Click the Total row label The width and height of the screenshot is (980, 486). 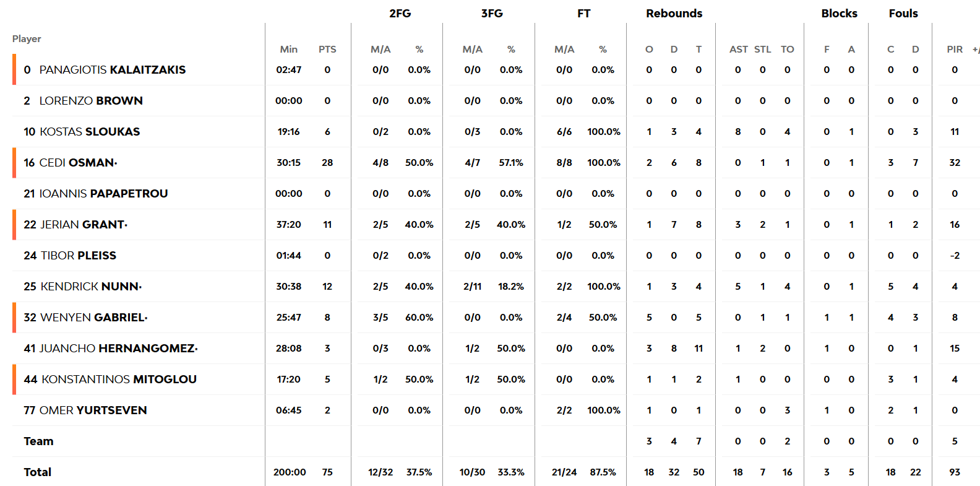(x=38, y=472)
